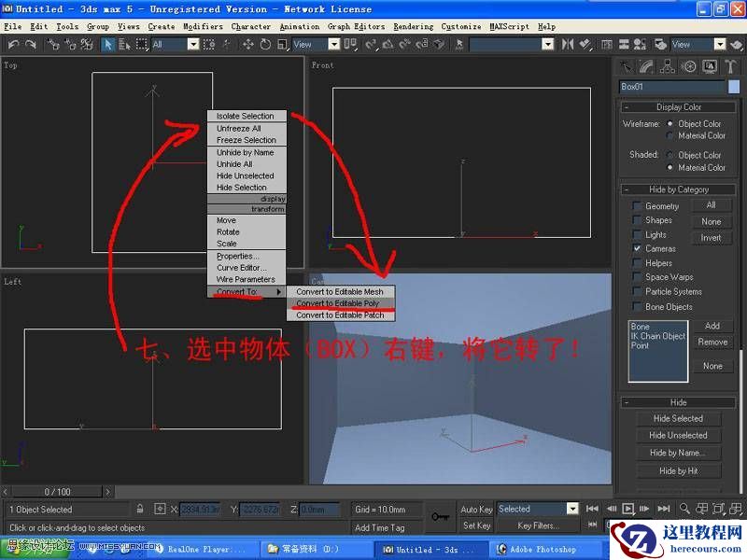Screen dimensions: 747x560
Task: Open the Selected key filter dropdown
Action: (572, 509)
